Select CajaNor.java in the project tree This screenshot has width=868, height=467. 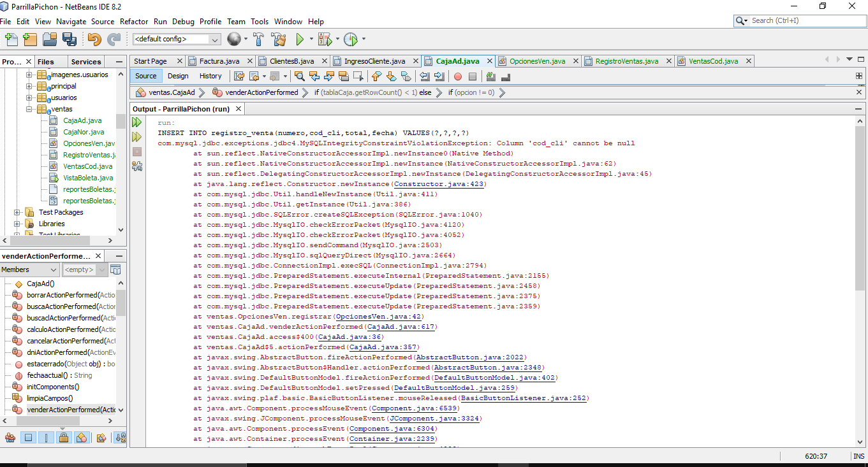tap(84, 132)
